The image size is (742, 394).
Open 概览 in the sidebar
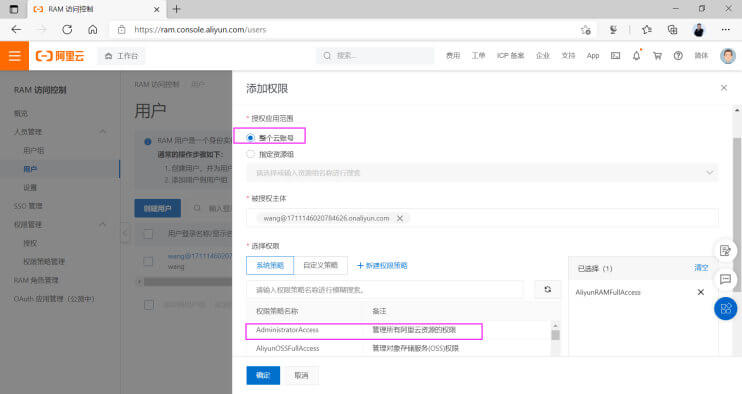click(x=21, y=114)
